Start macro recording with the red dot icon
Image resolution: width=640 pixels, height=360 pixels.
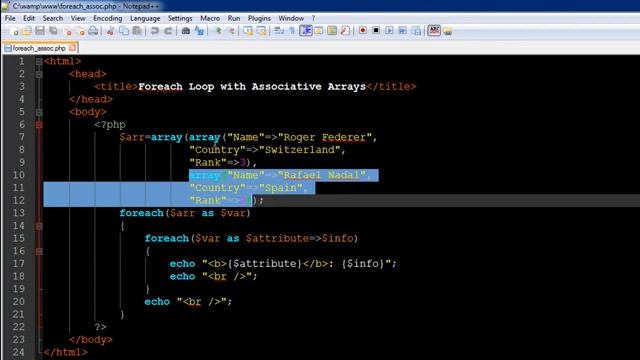362,31
